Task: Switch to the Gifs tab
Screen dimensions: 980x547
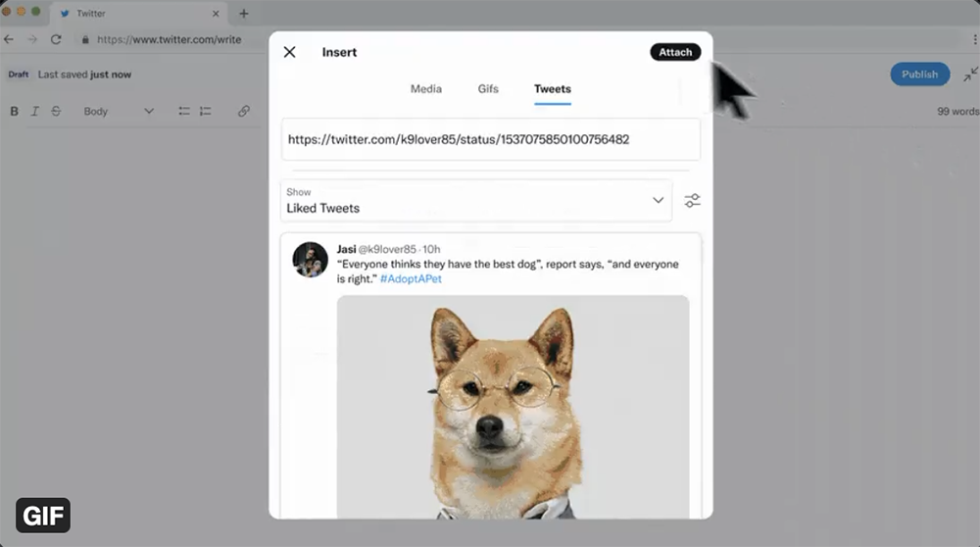Action: coord(488,89)
